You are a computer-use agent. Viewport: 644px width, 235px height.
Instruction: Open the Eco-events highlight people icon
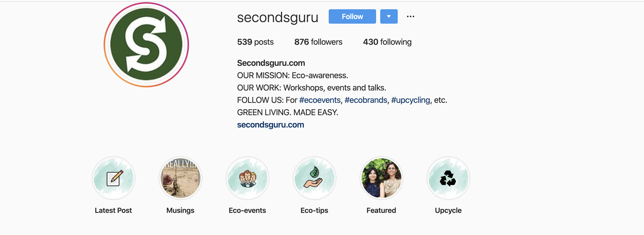[248, 178]
